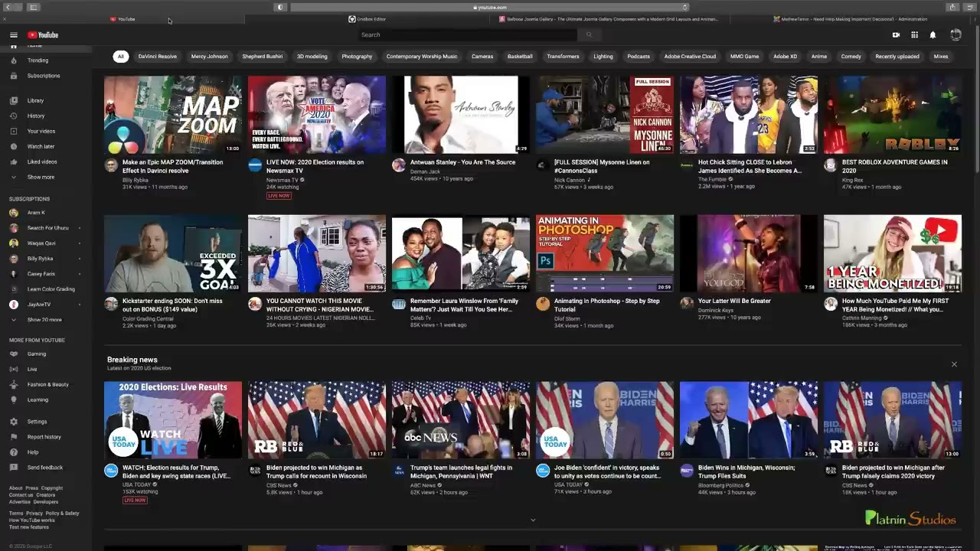Open the USA TODAY live results thumbnail
Screen dimensions: 980x551
point(173,420)
